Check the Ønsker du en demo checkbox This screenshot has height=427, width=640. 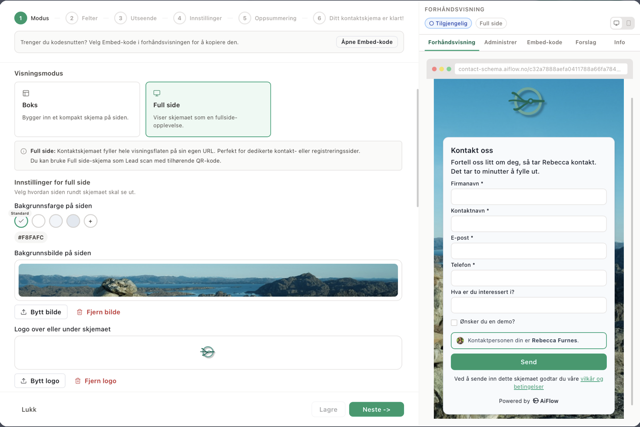pyautogui.click(x=454, y=322)
